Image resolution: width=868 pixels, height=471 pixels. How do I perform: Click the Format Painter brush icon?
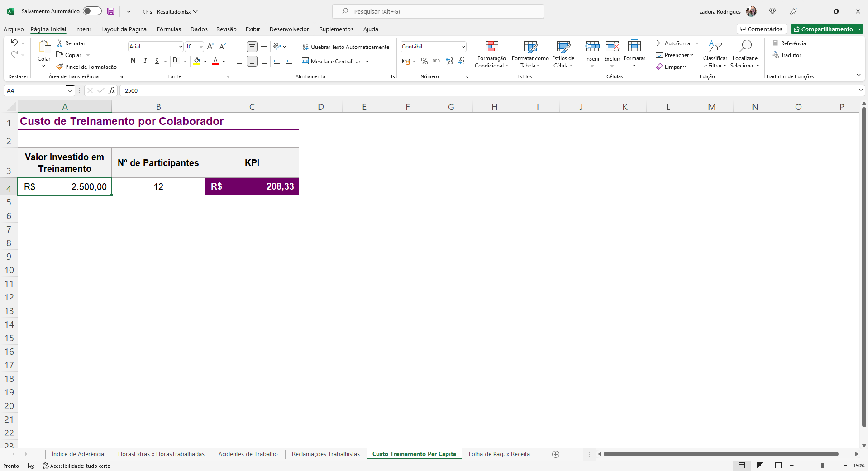[x=60, y=67]
